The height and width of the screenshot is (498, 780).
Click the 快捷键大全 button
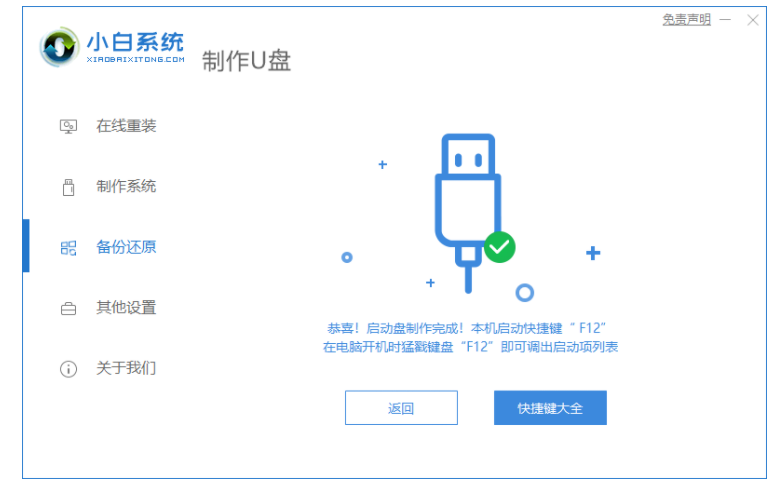point(550,408)
